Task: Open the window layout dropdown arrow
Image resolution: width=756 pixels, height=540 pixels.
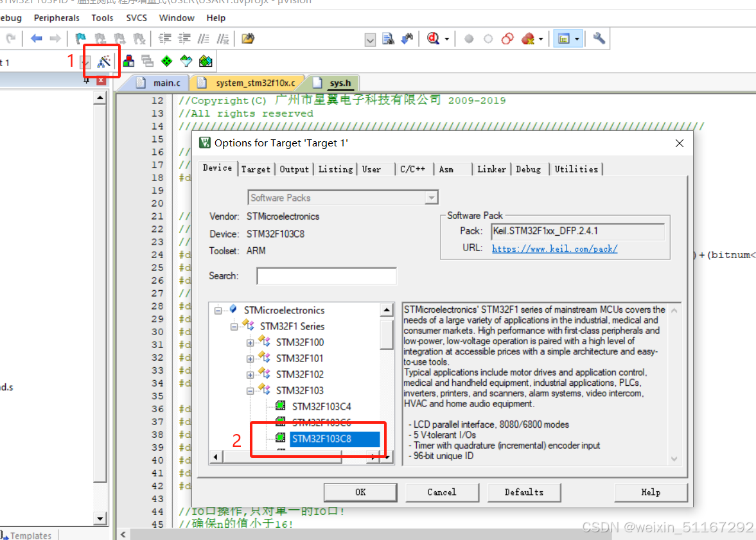Action: pyautogui.click(x=577, y=39)
